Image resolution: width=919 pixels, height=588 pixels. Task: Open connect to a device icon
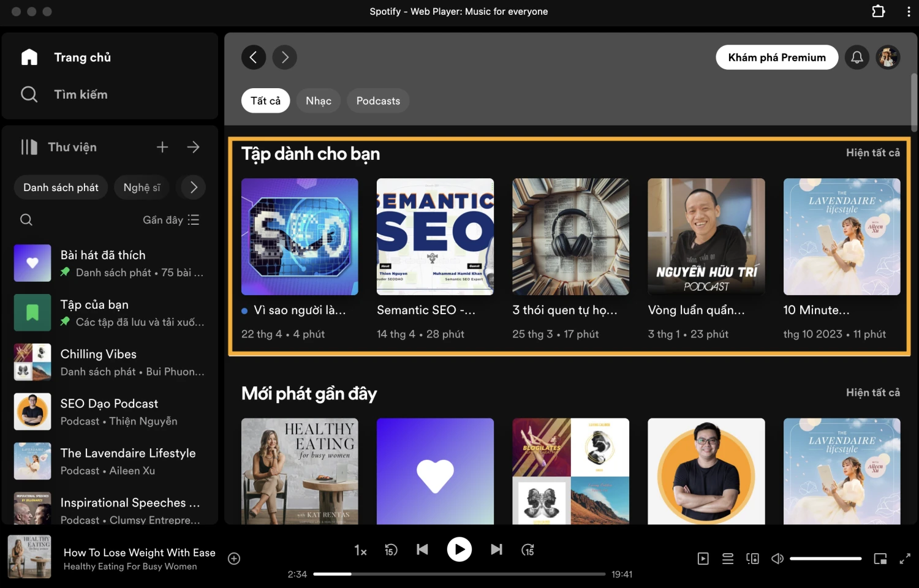[x=752, y=559]
